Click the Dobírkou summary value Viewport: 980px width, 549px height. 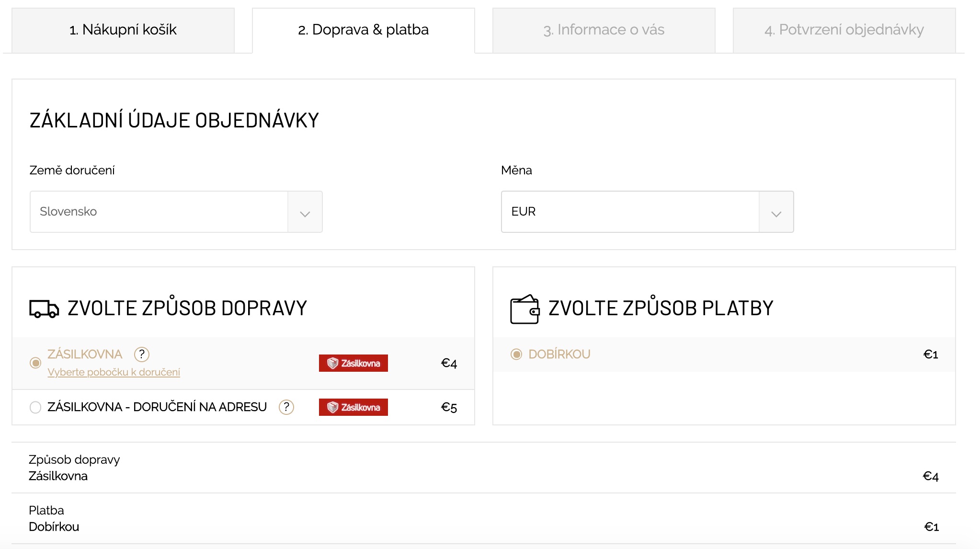pyautogui.click(x=54, y=527)
